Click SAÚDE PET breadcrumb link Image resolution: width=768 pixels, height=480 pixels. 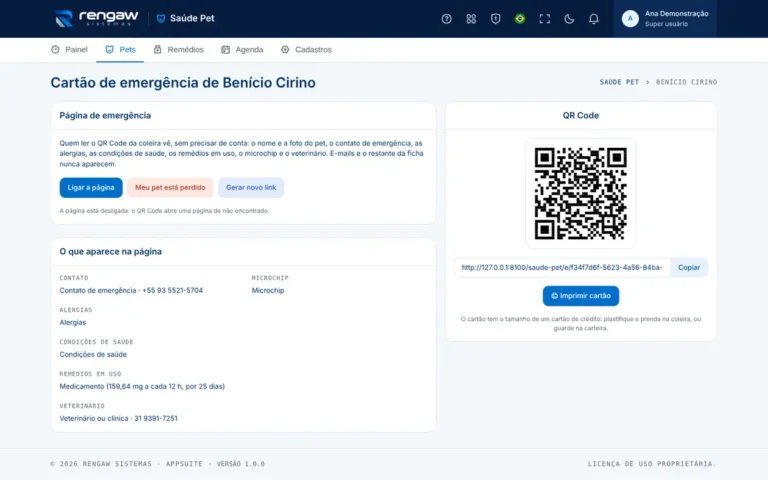(619, 82)
